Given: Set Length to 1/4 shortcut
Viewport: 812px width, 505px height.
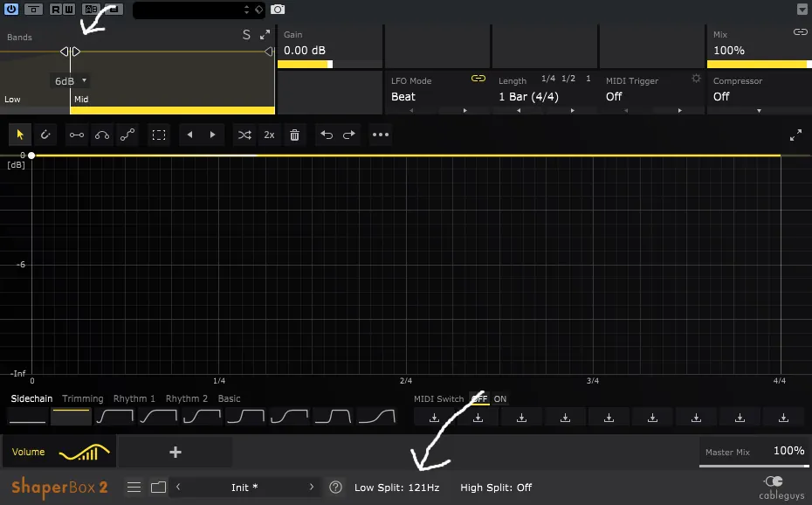Looking at the screenshot, I should click(548, 79).
